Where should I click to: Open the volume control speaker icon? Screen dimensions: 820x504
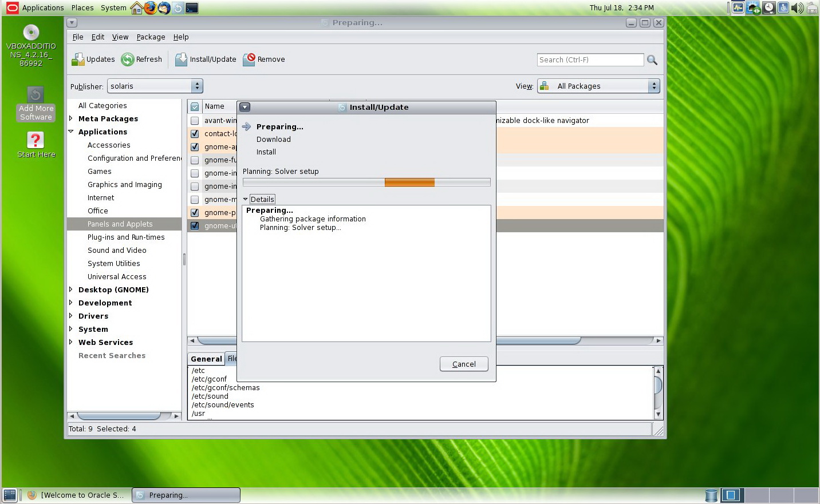coord(797,8)
